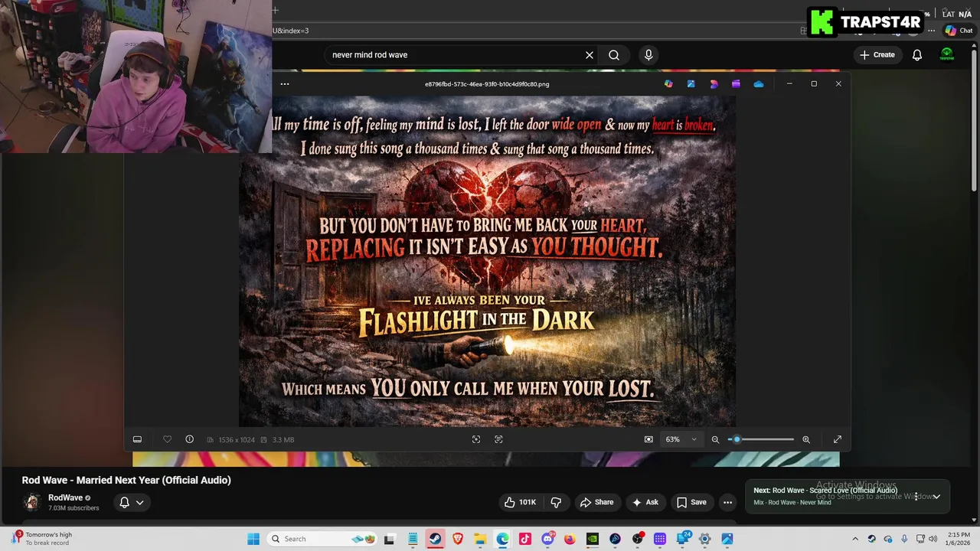
Task: Open more actions menu beside Save
Action: click(x=727, y=502)
